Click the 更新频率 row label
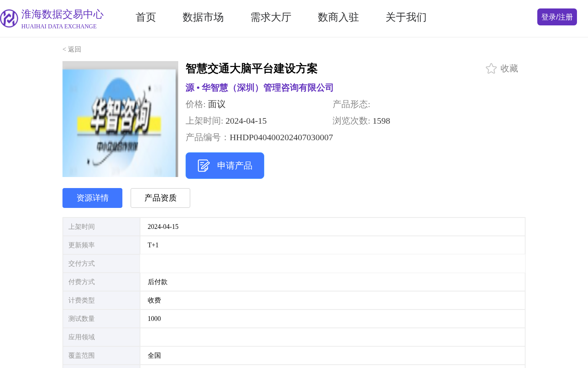 82,245
